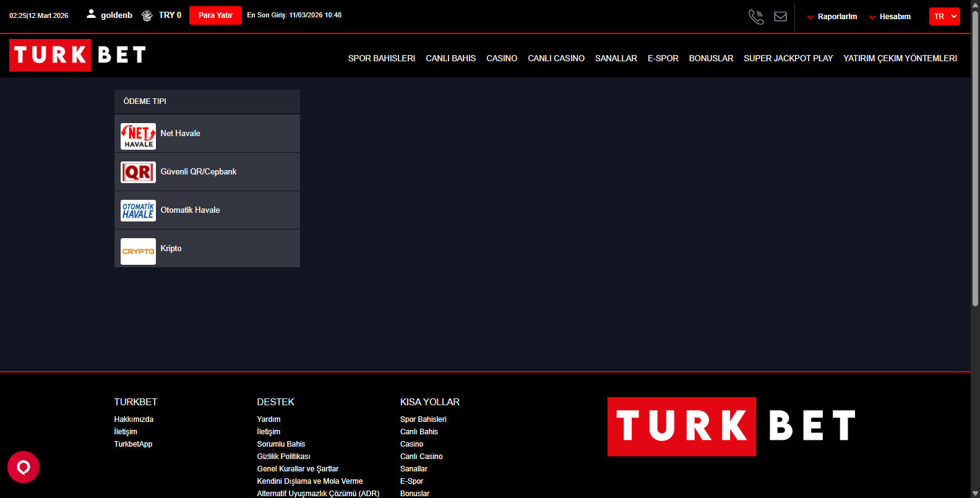Click the TRY 0 balance
This screenshot has height=498, width=980.
click(x=170, y=15)
